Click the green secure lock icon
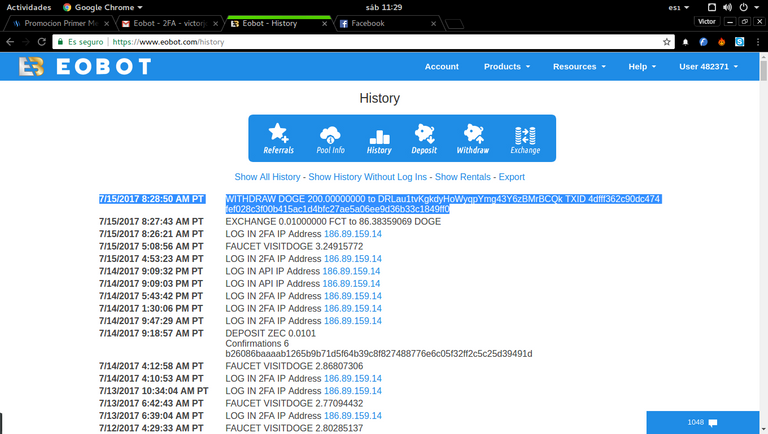This screenshot has height=434, width=768. [x=60, y=42]
